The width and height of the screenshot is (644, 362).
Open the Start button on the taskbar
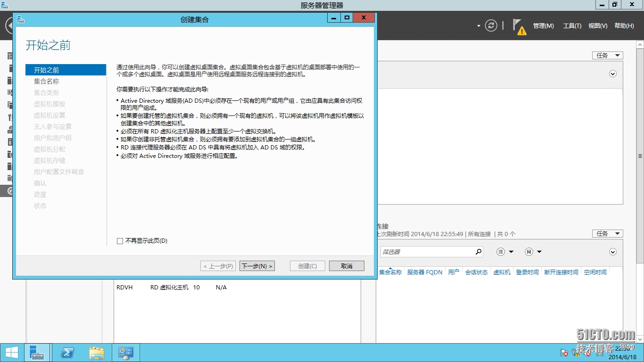click(x=11, y=353)
